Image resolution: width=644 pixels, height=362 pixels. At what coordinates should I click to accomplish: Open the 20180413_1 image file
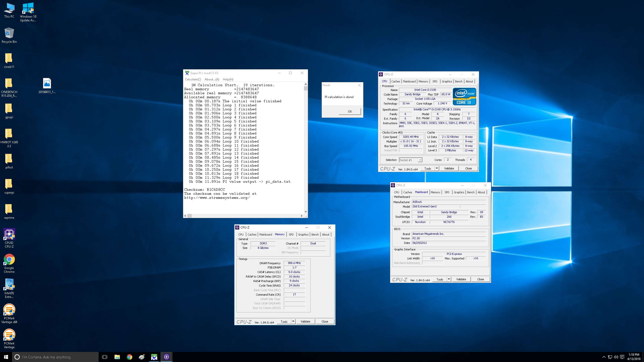[47, 86]
